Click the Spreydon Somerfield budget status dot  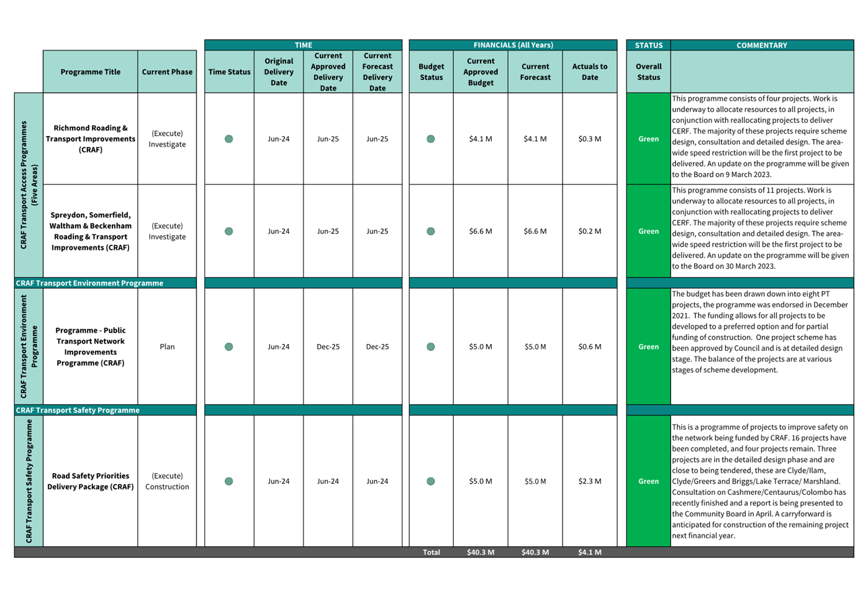(431, 232)
